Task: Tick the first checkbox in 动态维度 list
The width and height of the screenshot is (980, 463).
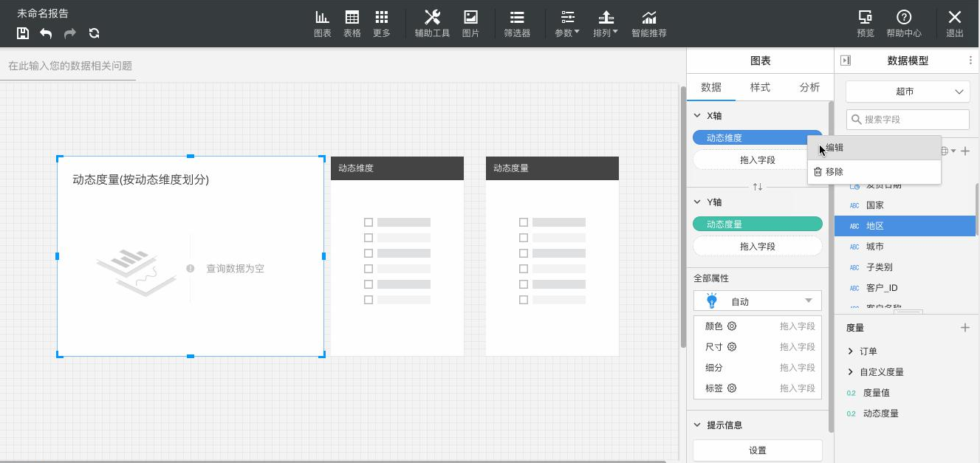Action: click(369, 222)
